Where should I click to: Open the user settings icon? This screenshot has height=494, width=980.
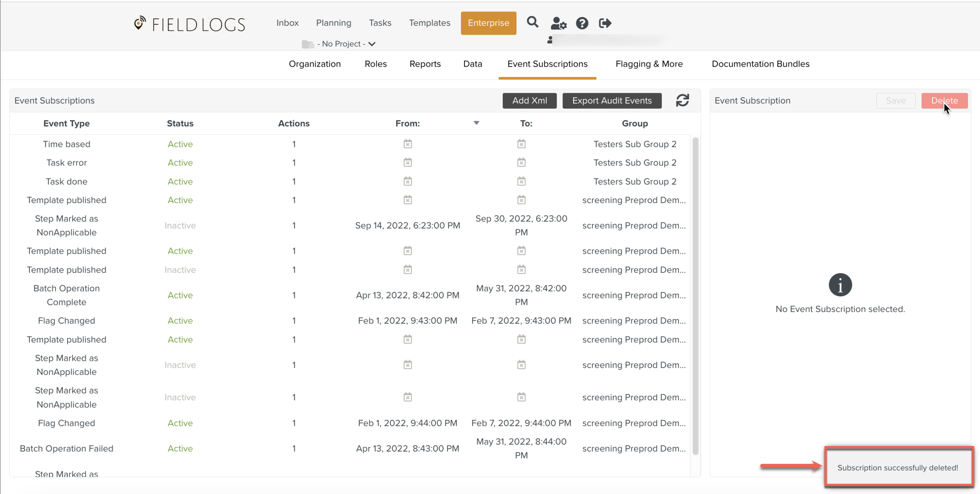coord(558,23)
